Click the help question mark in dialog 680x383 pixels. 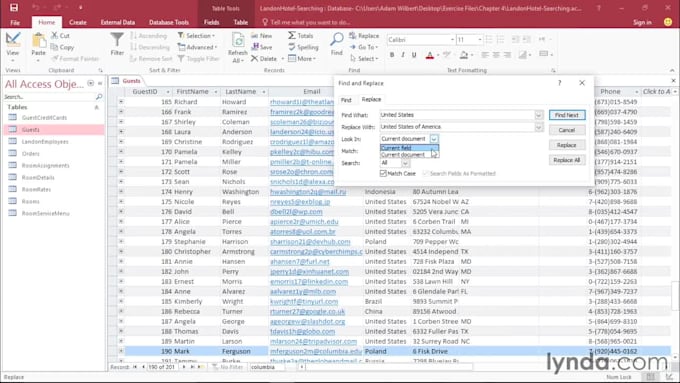(559, 83)
